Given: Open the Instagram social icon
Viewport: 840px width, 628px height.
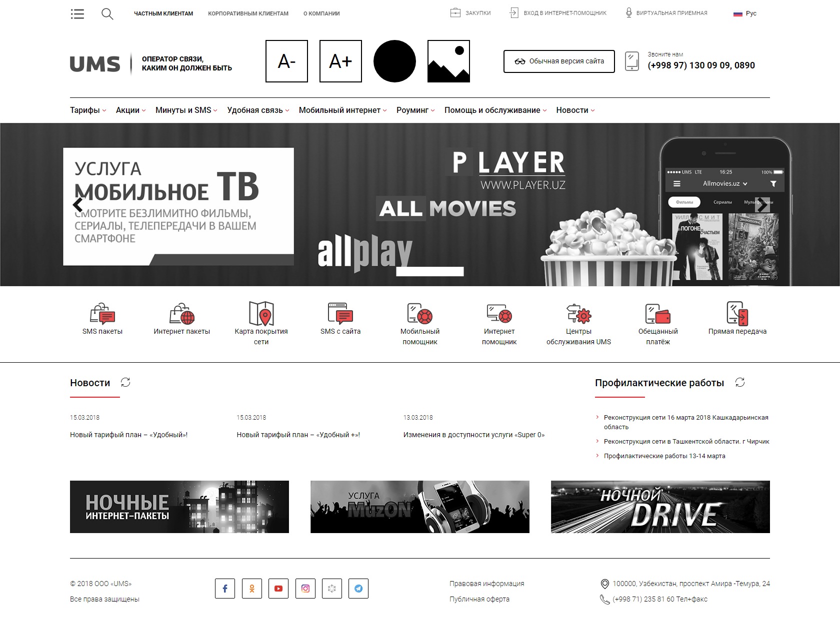Looking at the screenshot, I should click(x=305, y=589).
